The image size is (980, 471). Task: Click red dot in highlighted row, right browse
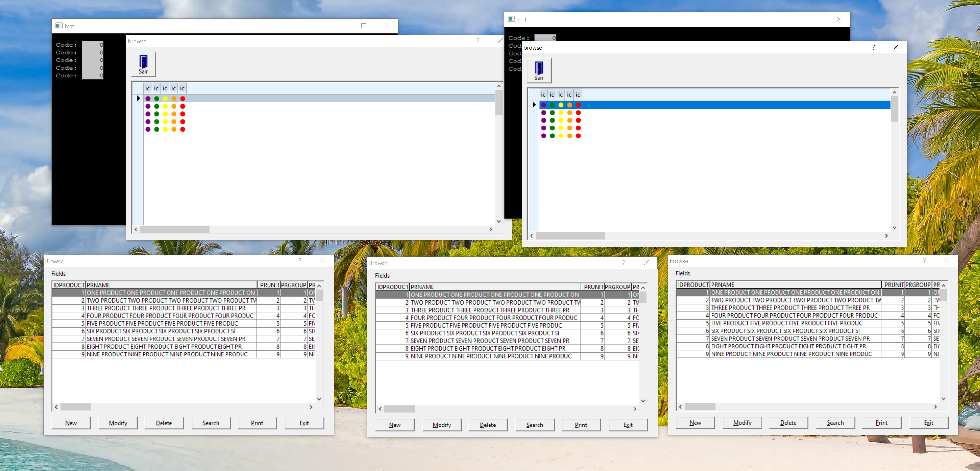(578, 105)
